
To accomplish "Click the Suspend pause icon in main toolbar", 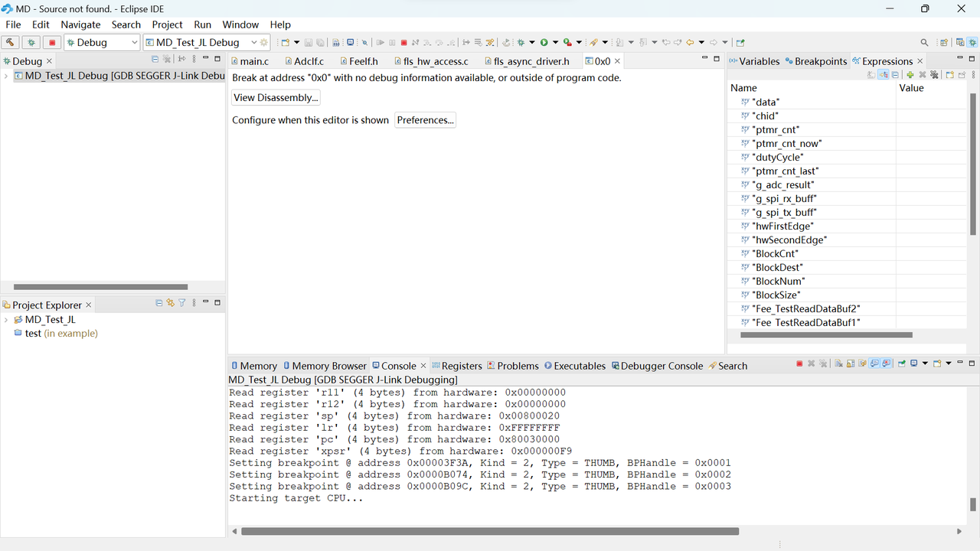I will click(x=392, y=42).
